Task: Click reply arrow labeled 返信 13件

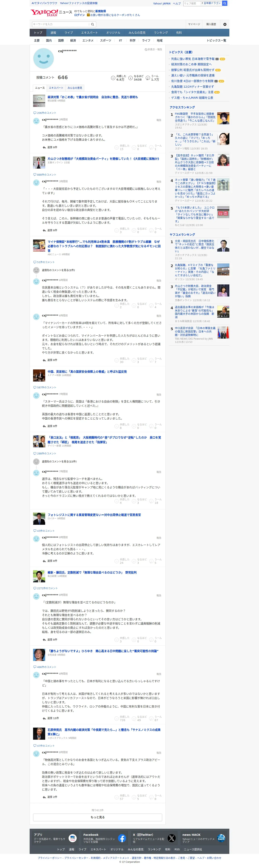Action: [44, 718]
